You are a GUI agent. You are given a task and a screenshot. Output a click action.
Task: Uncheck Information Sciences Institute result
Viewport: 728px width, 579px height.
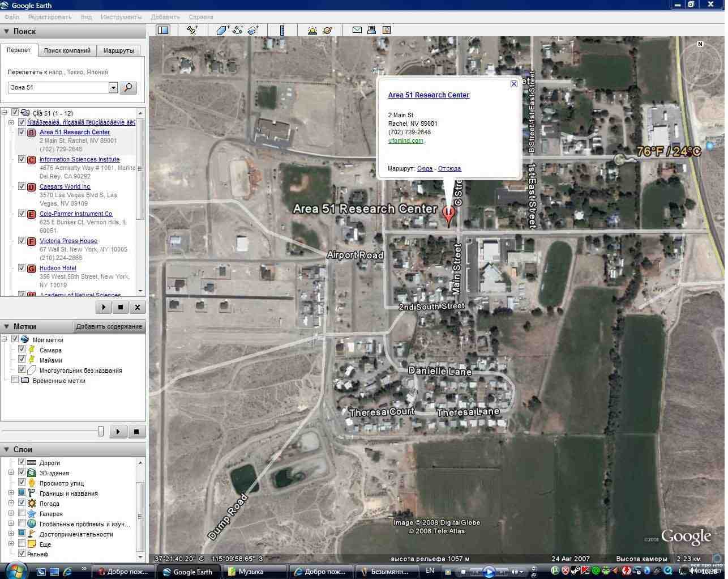click(x=22, y=159)
